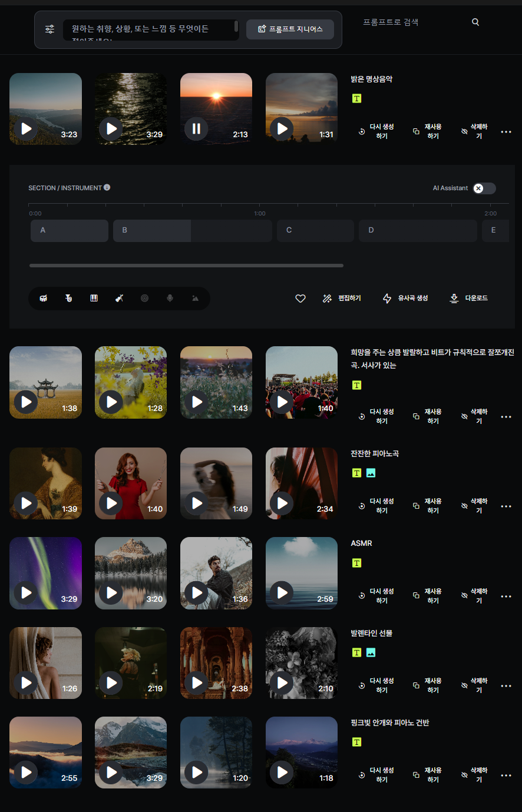Click the search magnifier icon

tap(475, 22)
